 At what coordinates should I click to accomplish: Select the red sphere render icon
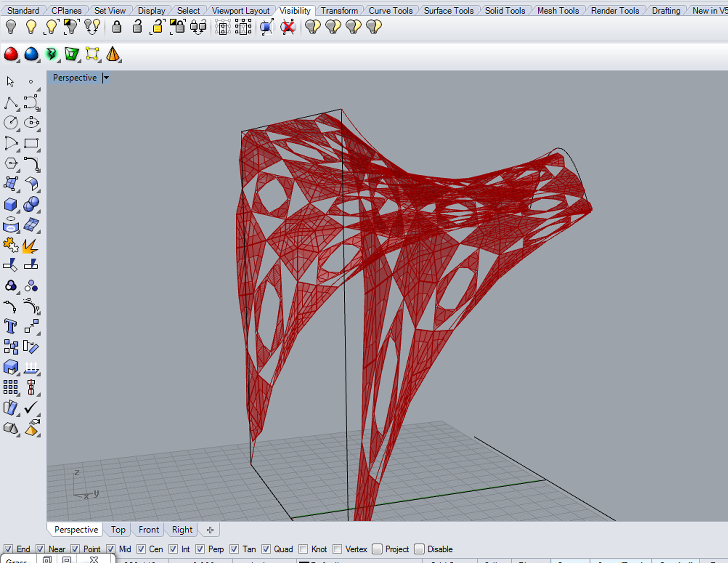click(x=11, y=54)
